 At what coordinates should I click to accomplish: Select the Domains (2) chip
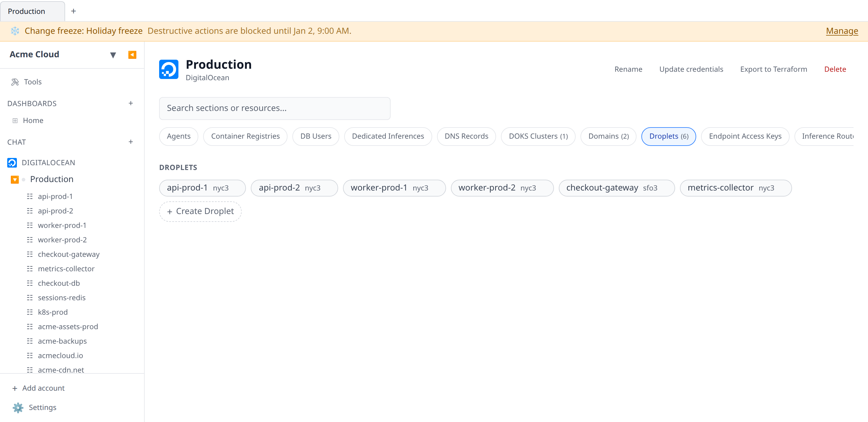608,137
